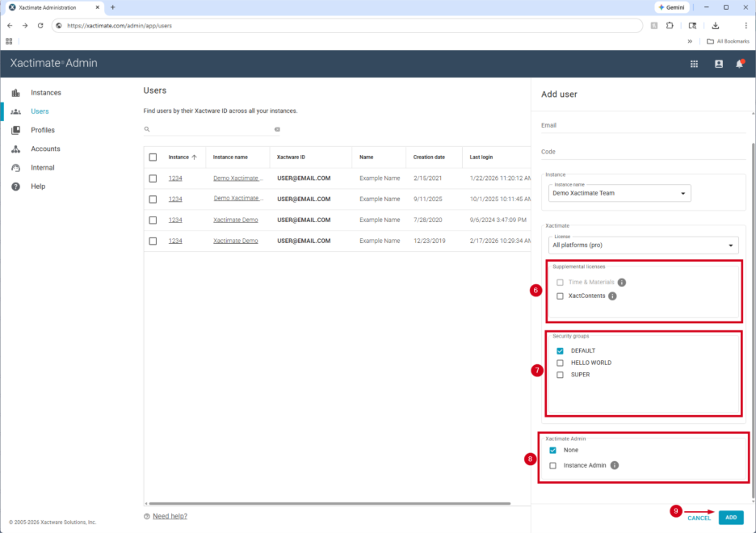
Task: Click the ADD button
Action: [x=731, y=517]
